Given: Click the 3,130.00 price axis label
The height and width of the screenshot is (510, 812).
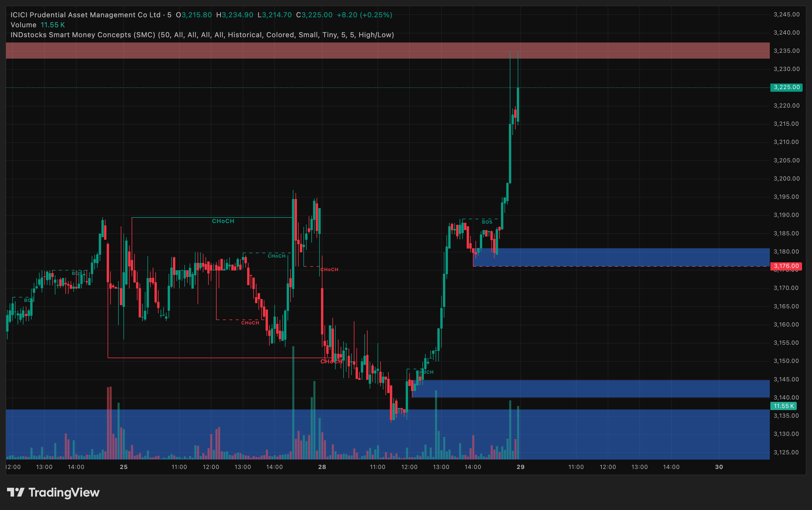Looking at the screenshot, I should (786, 434).
